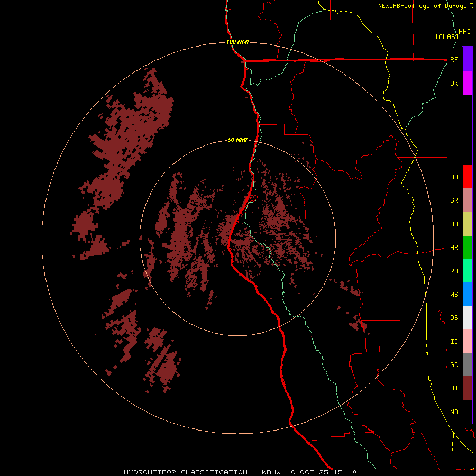Viewport: 476px width, 476px height.
Task: Click the red HA legend color swatch
Action: click(467, 177)
